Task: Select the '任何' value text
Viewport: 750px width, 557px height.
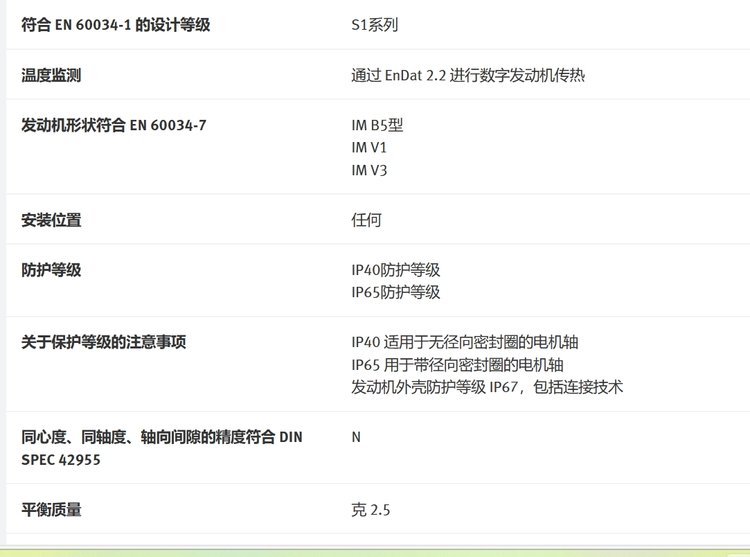Action: [366, 220]
